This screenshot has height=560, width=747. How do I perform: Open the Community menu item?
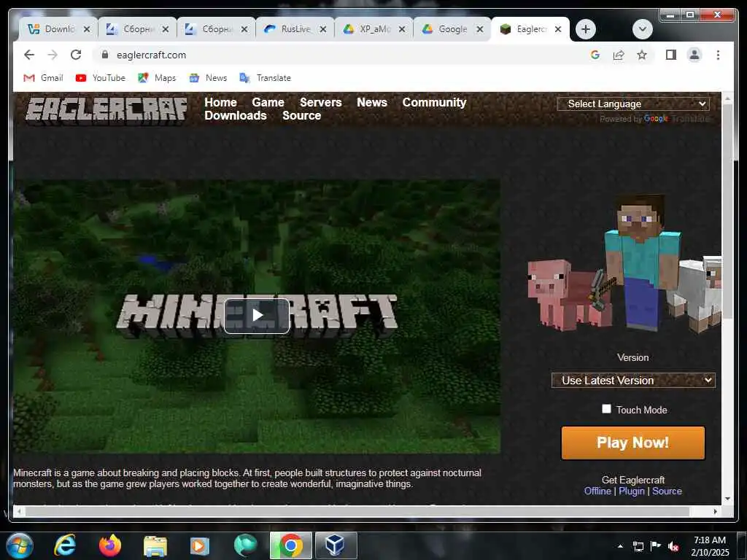(434, 102)
